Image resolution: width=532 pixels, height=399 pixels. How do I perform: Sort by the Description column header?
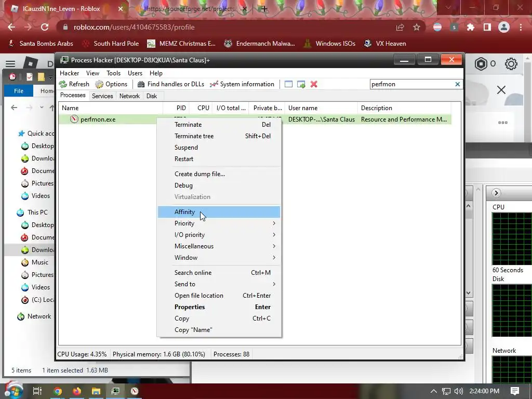404,108
